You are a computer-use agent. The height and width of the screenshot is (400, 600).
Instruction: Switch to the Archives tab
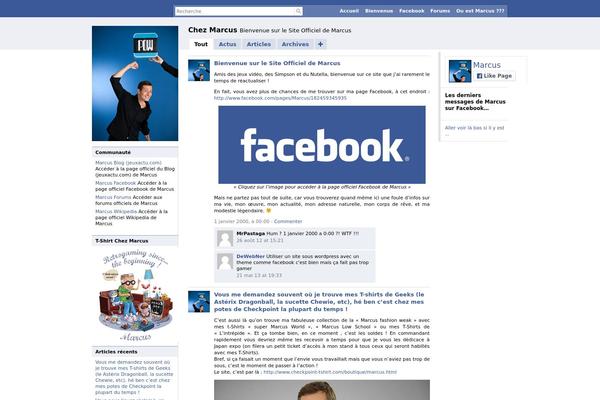[295, 44]
